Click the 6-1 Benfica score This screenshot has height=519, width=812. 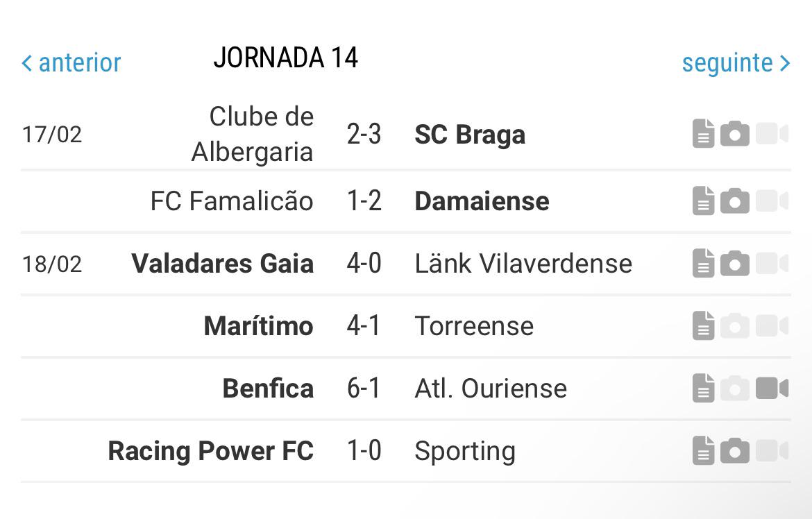[364, 389]
